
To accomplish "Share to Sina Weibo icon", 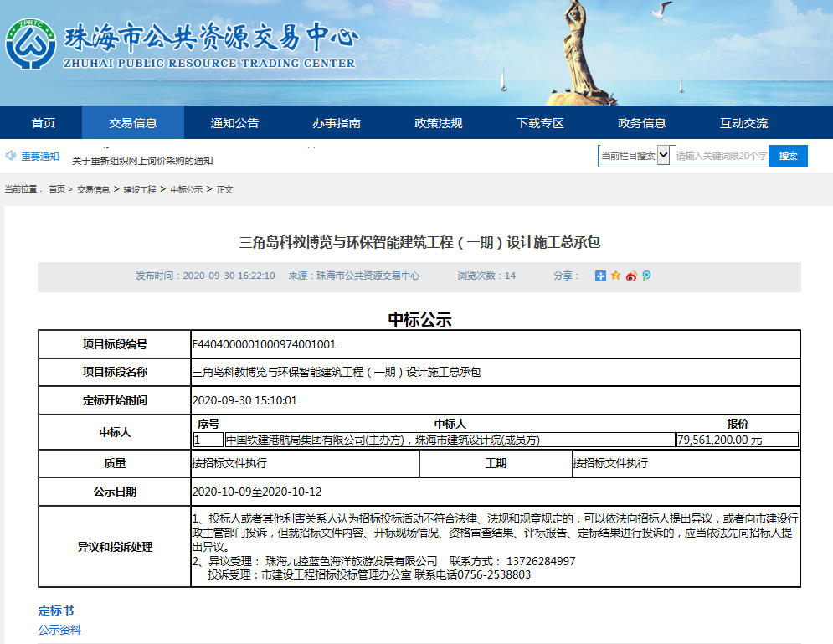I will click(x=631, y=276).
